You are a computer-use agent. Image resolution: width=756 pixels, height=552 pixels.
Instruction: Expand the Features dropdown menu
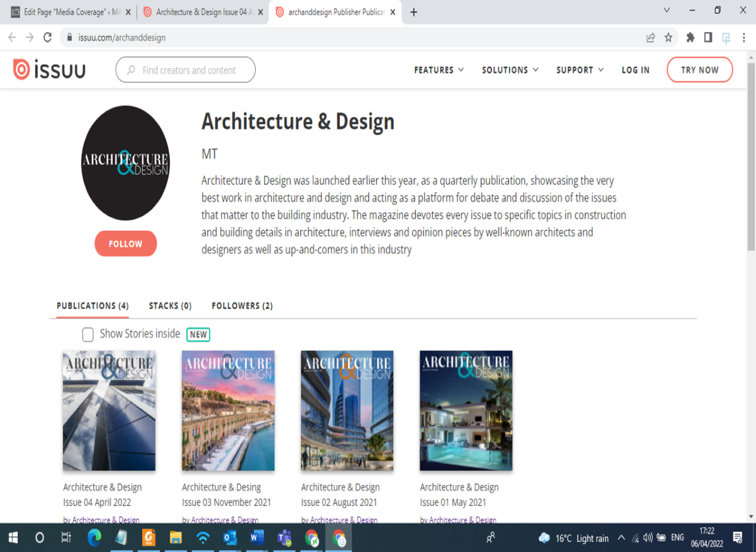click(x=439, y=70)
